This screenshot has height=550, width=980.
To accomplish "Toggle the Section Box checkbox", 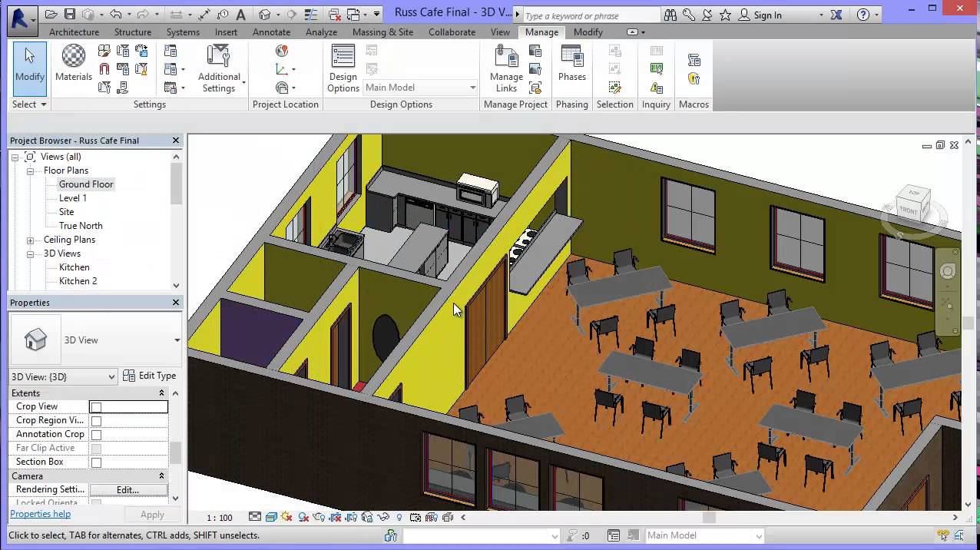I will (96, 462).
